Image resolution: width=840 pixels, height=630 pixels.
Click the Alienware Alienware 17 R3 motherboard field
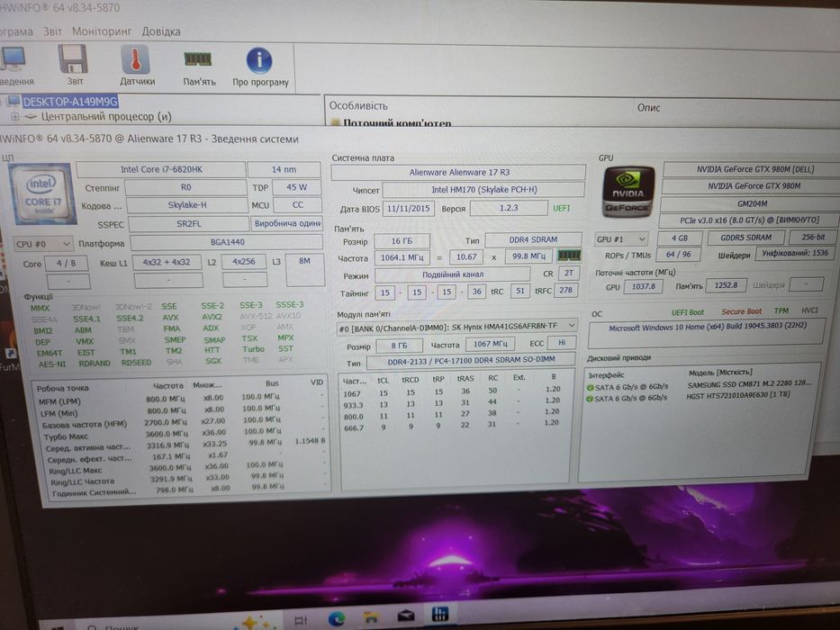pos(459,173)
